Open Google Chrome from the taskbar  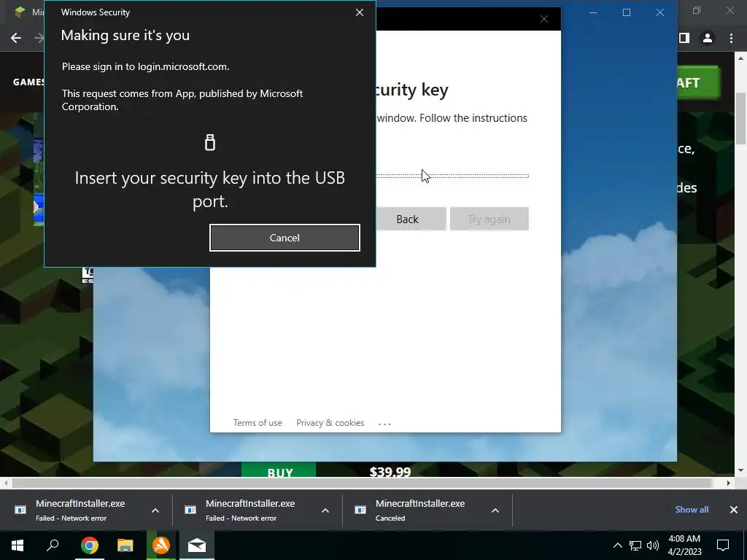[x=89, y=545]
